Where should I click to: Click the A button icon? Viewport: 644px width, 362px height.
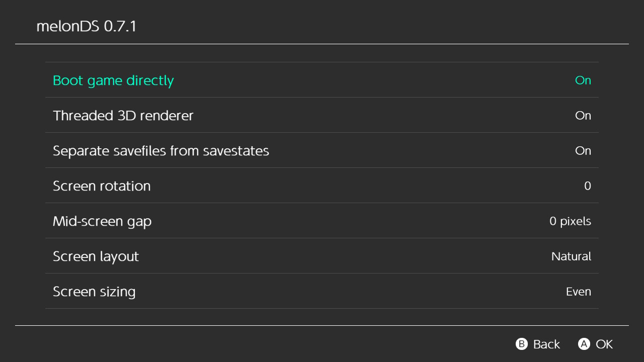click(584, 344)
